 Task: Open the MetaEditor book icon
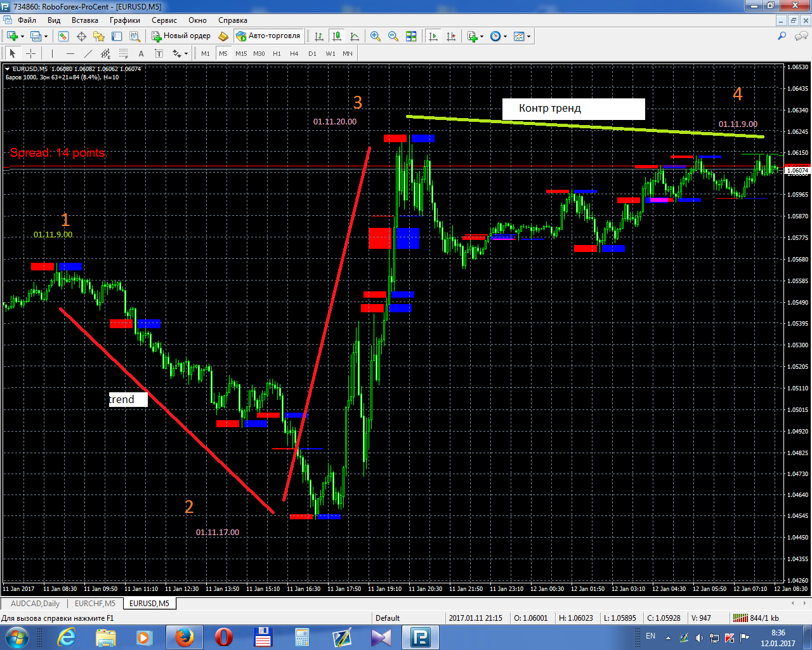coord(223,36)
